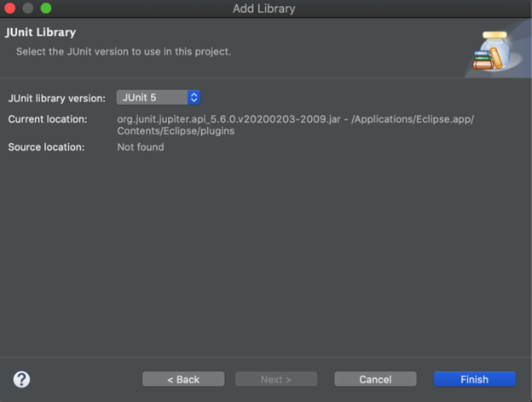The image size is (532, 402).
Task: Click the JUnit library jar icon
Action: click(x=493, y=50)
